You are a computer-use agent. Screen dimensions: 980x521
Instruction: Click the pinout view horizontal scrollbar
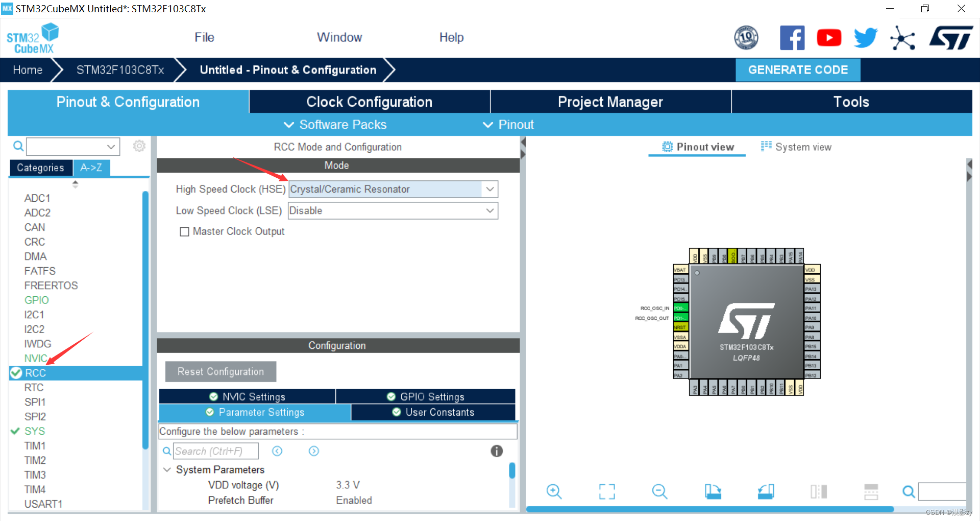click(x=710, y=509)
